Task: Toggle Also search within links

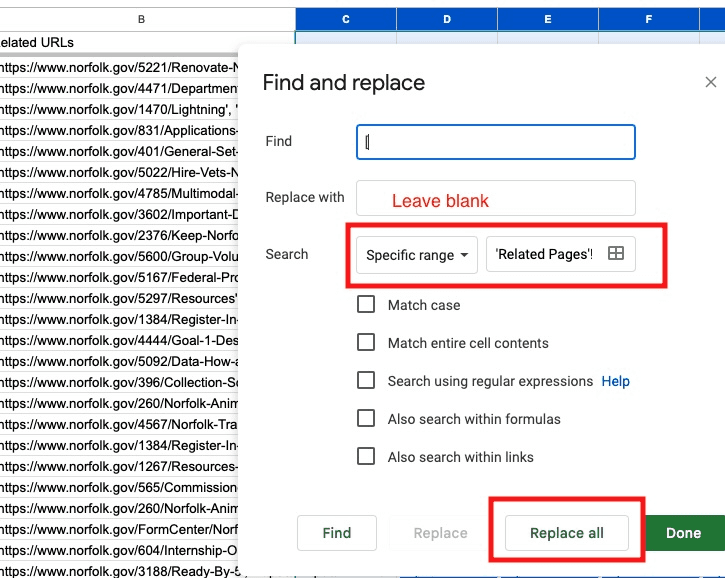Action: (x=366, y=456)
